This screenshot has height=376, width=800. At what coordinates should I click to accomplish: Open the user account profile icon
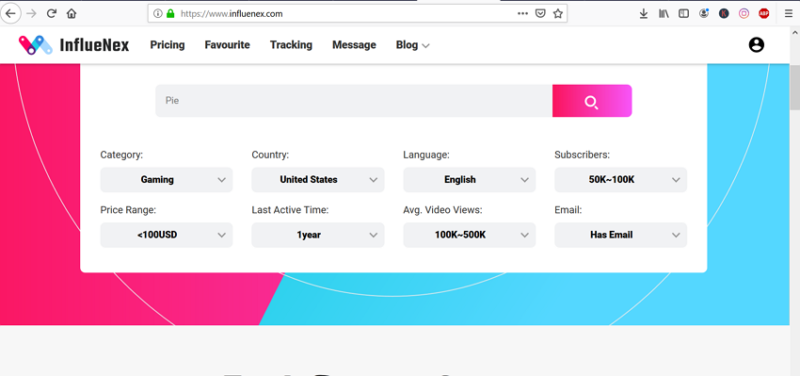click(756, 45)
